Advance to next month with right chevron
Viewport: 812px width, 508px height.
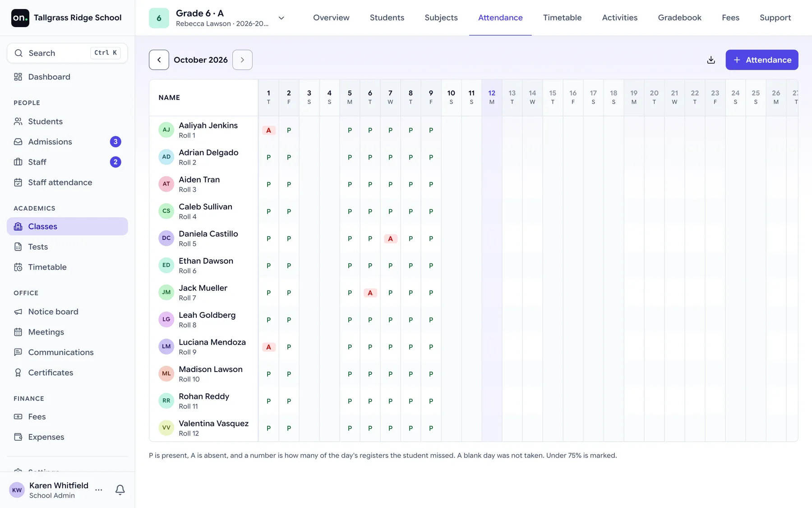click(242, 60)
